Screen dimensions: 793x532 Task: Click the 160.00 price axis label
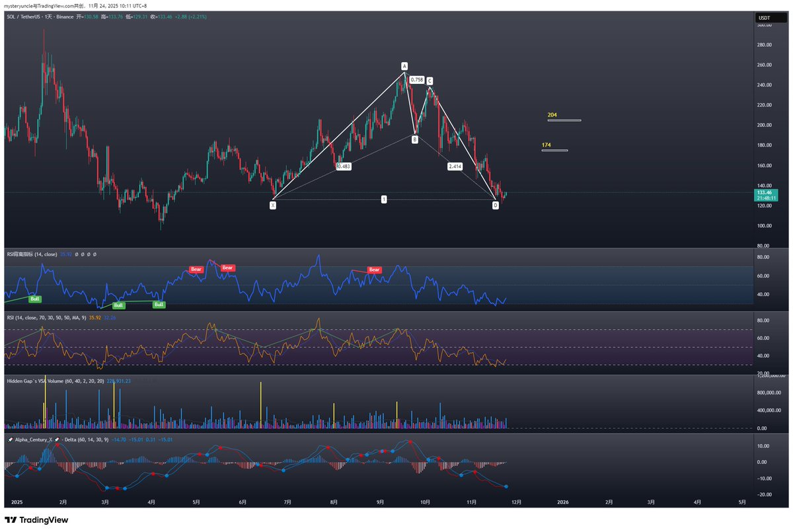(x=765, y=165)
